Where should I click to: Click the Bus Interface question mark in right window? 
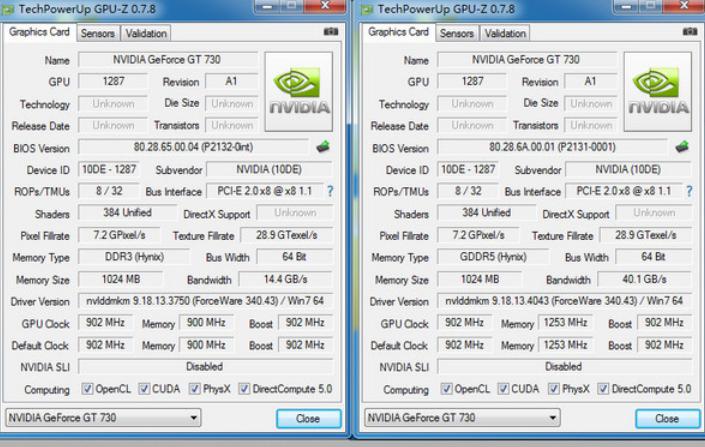(x=689, y=191)
